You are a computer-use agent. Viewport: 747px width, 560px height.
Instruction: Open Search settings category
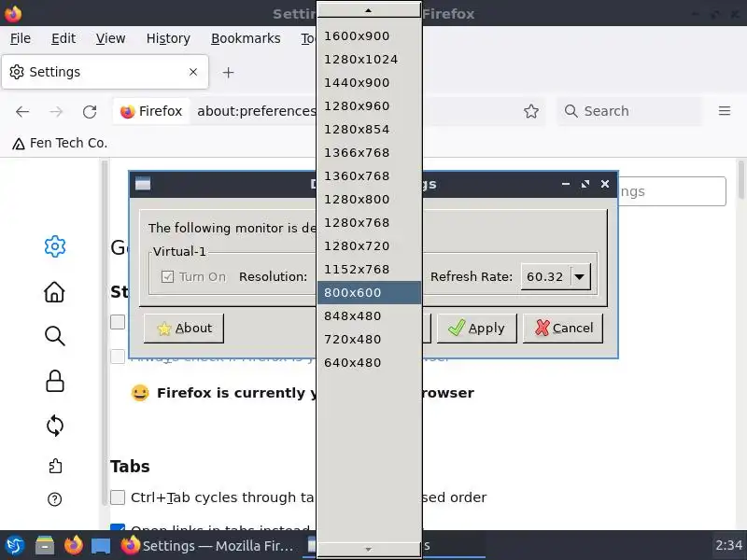pyautogui.click(x=55, y=336)
